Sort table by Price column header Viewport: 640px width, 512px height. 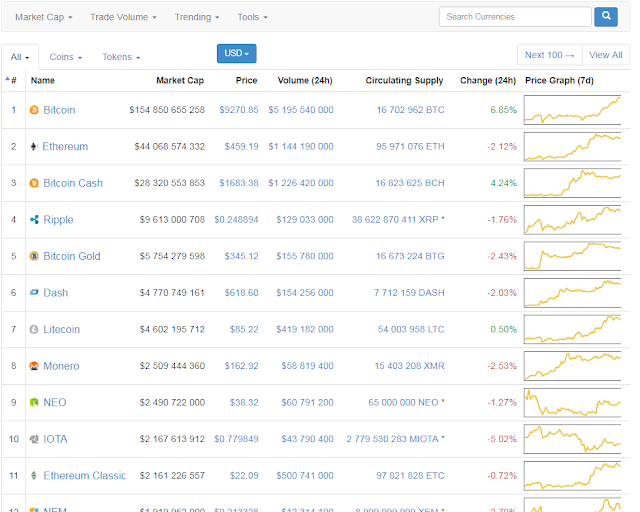247,80
